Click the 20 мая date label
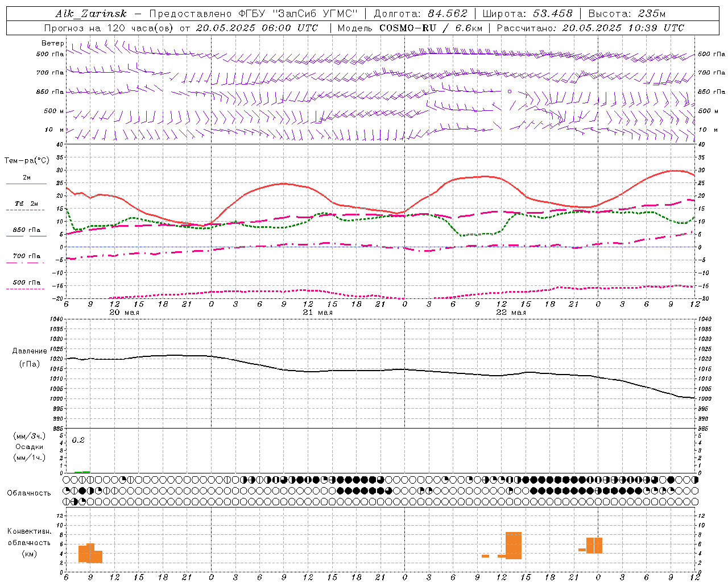The width and height of the screenshot is (728, 582). tap(125, 313)
